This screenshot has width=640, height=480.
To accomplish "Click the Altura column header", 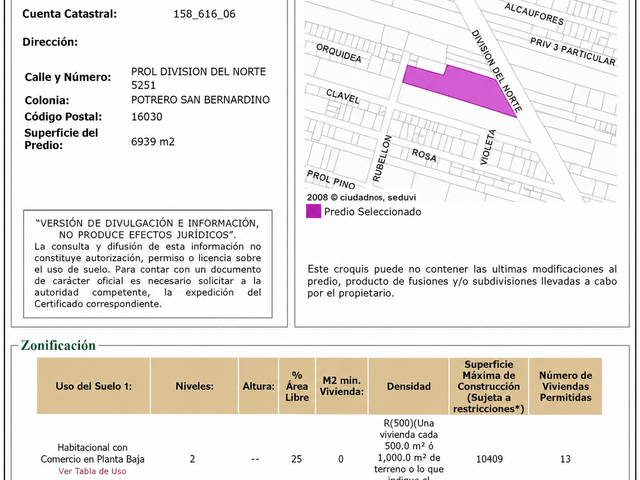I will [258, 386].
